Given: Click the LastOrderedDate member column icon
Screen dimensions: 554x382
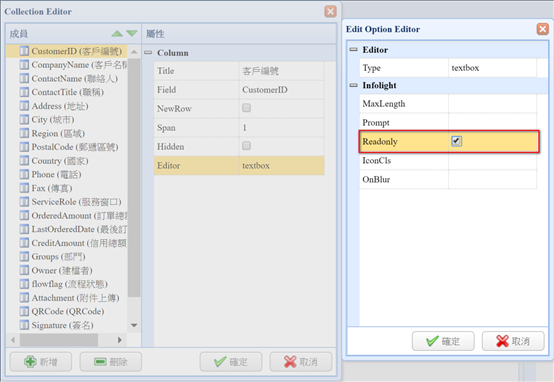Looking at the screenshot, I should pyautogui.click(x=24, y=229).
